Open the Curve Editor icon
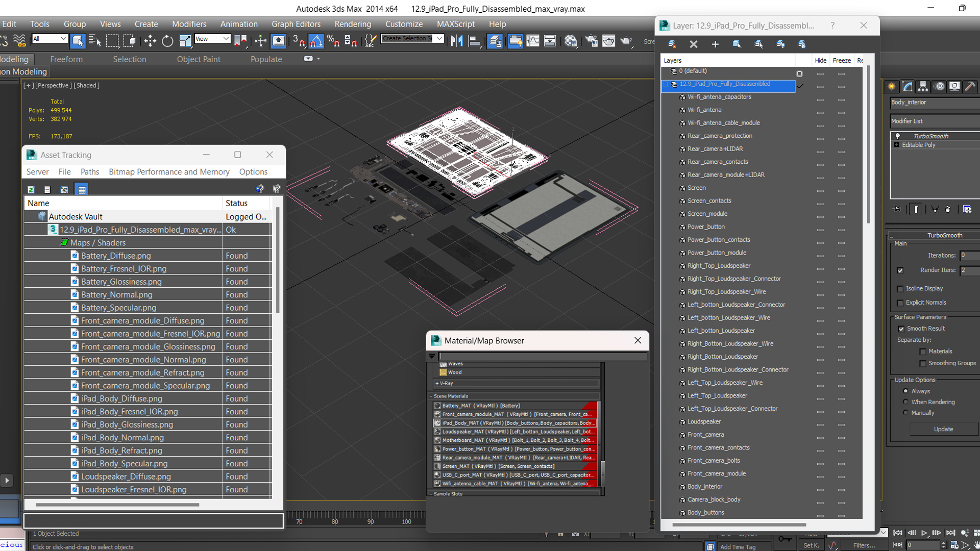The height and width of the screenshot is (551, 980). [532, 41]
